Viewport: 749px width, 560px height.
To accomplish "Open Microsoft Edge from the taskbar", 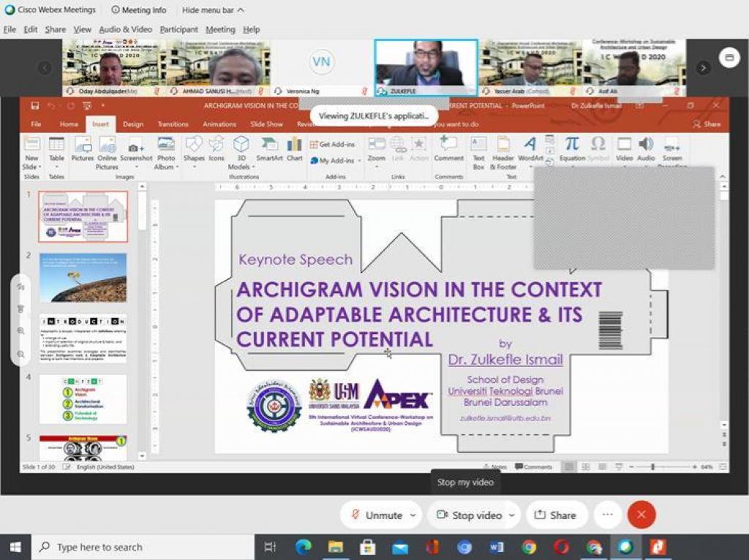I will click(x=304, y=547).
